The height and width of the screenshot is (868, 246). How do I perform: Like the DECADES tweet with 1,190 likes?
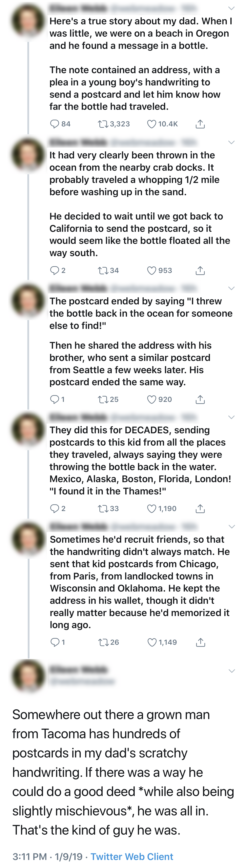(x=152, y=509)
